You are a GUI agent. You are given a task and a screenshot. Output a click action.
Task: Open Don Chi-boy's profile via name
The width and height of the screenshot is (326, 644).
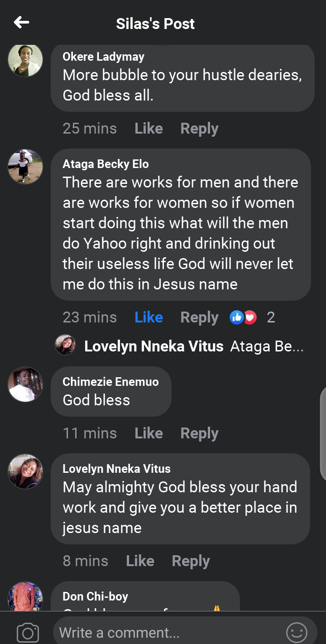[x=95, y=596]
